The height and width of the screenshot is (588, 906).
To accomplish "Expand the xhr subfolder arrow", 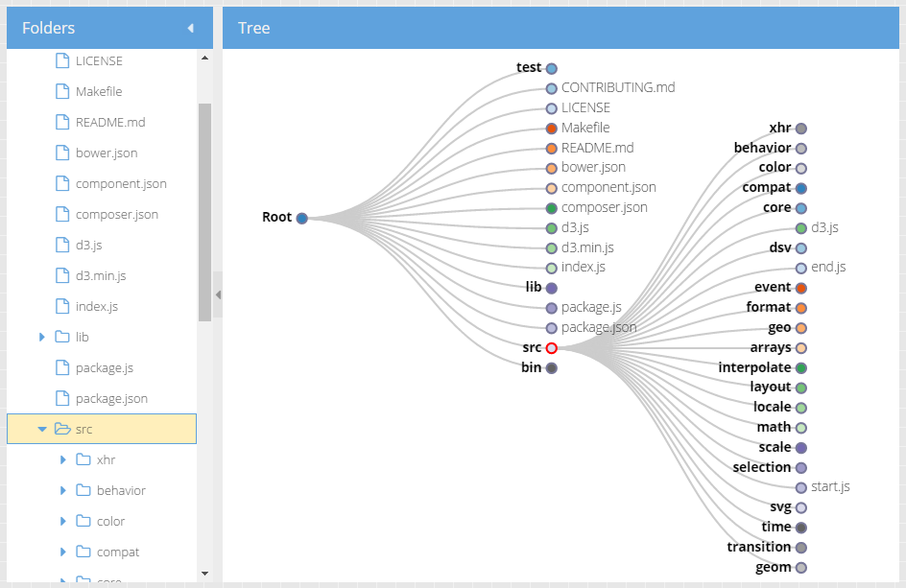I will [63, 460].
